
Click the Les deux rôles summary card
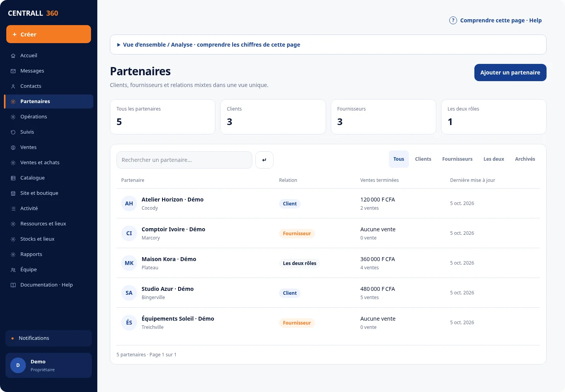point(494,117)
